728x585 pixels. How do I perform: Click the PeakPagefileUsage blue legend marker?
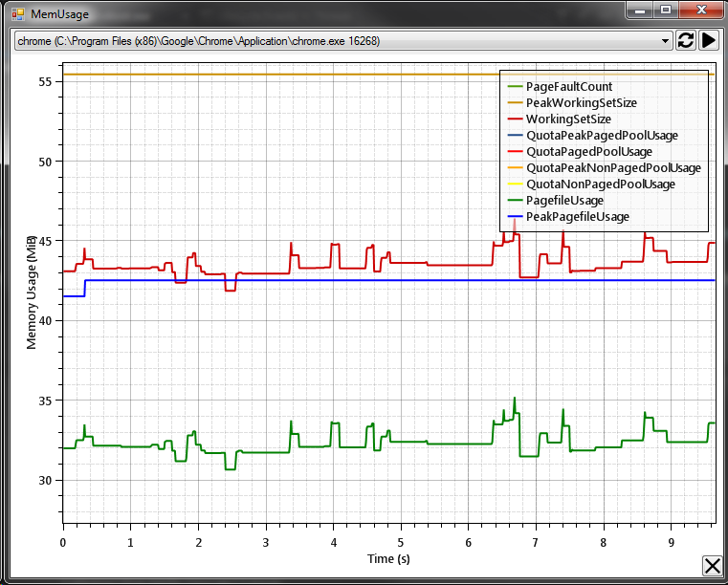pyautogui.click(x=516, y=217)
